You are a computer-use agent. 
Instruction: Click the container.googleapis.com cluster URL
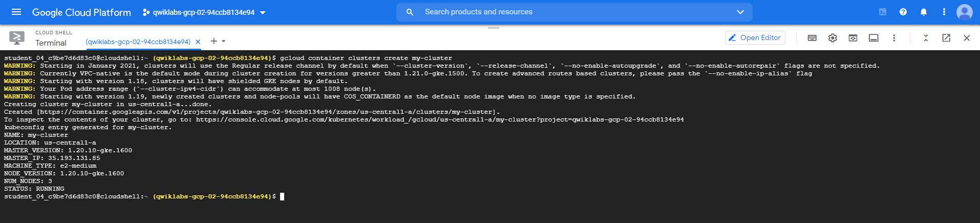pyautogui.click(x=266, y=112)
